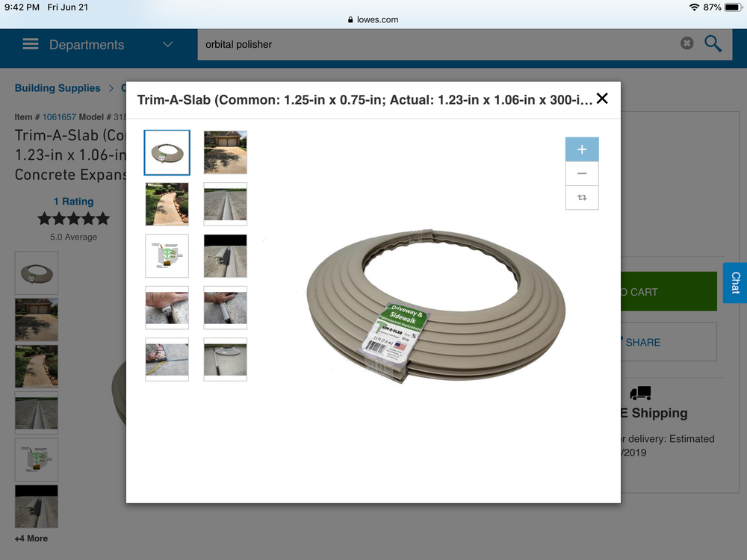Show the +4 More images
Image resolution: width=747 pixels, height=560 pixels.
(x=31, y=538)
